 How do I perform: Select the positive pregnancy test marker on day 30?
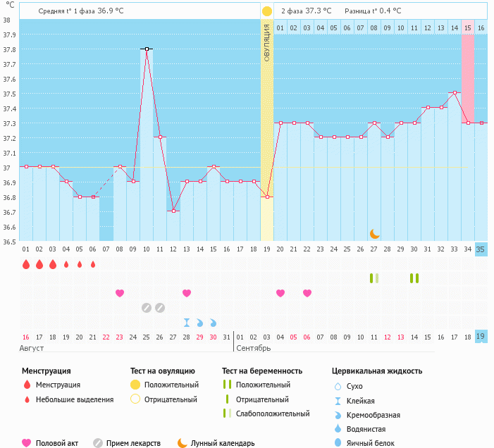[x=414, y=278]
